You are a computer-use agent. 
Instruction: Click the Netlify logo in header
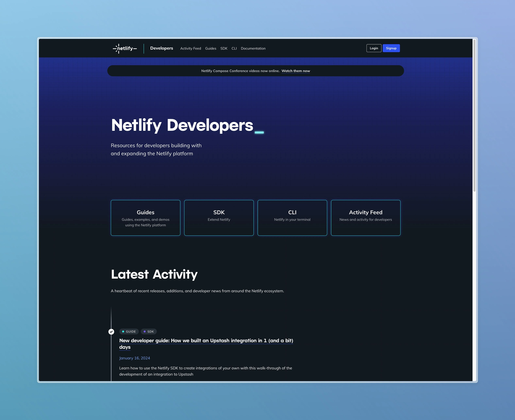pyautogui.click(x=125, y=48)
